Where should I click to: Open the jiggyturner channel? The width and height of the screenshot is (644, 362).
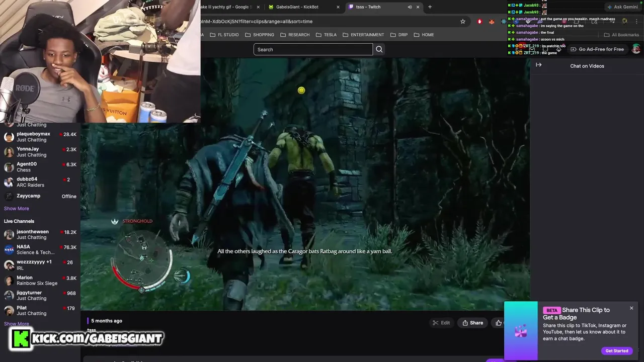[40, 296]
